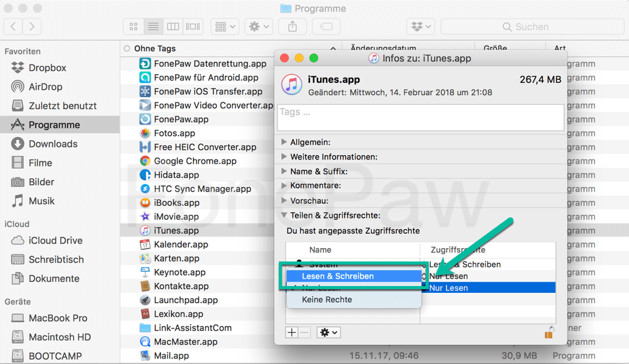Select FonePaw Datenrettung.app in list

[210, 64]
